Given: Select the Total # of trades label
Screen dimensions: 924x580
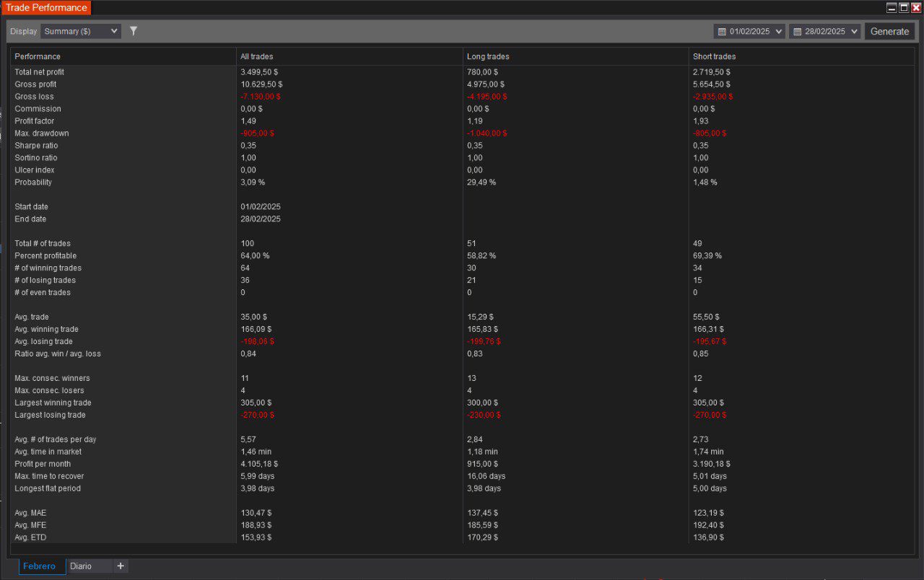Looking at the screenshot, I should [x=43, y=244].
